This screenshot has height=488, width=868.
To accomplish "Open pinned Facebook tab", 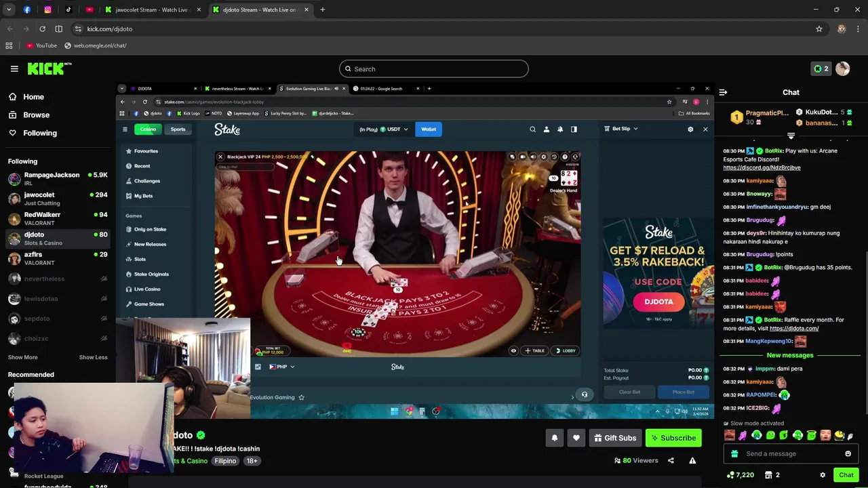I will [27, 9].
